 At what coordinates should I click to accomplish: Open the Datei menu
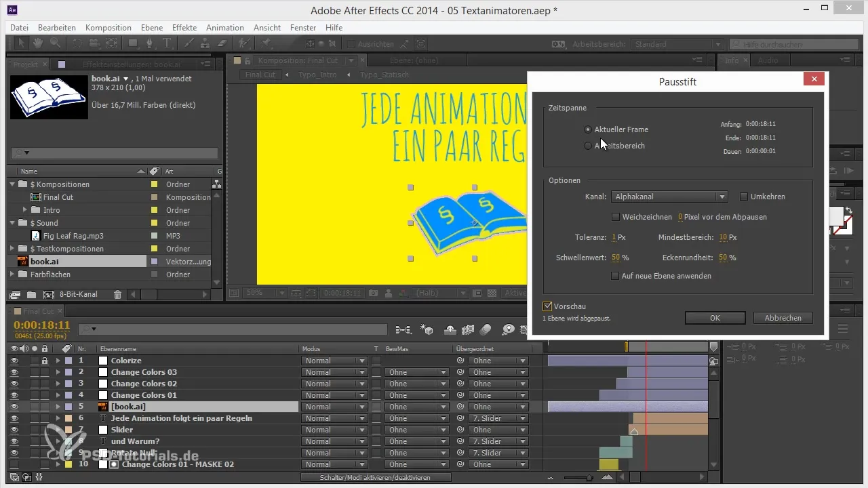(20, 28)
